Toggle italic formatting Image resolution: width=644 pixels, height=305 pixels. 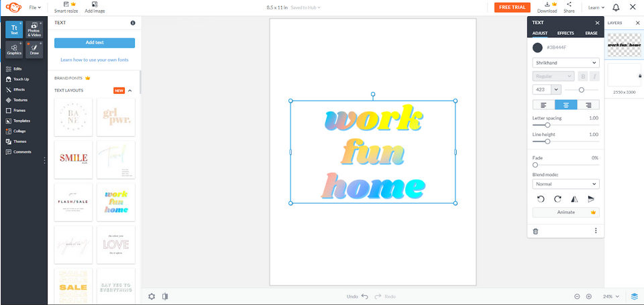point(594,76)
